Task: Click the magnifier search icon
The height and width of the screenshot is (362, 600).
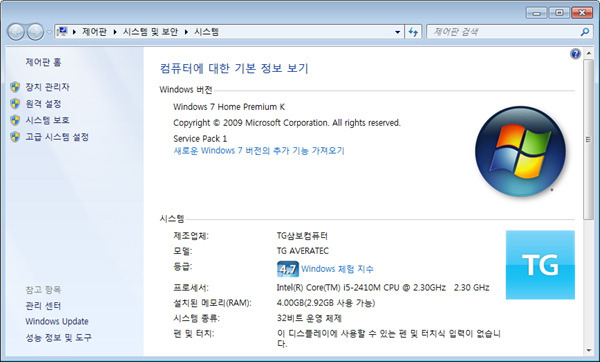Action: pyautogui.click(x=585, y=32)
